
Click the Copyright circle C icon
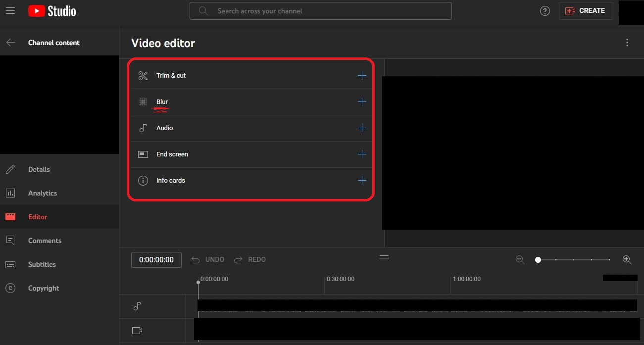(10, 288)
